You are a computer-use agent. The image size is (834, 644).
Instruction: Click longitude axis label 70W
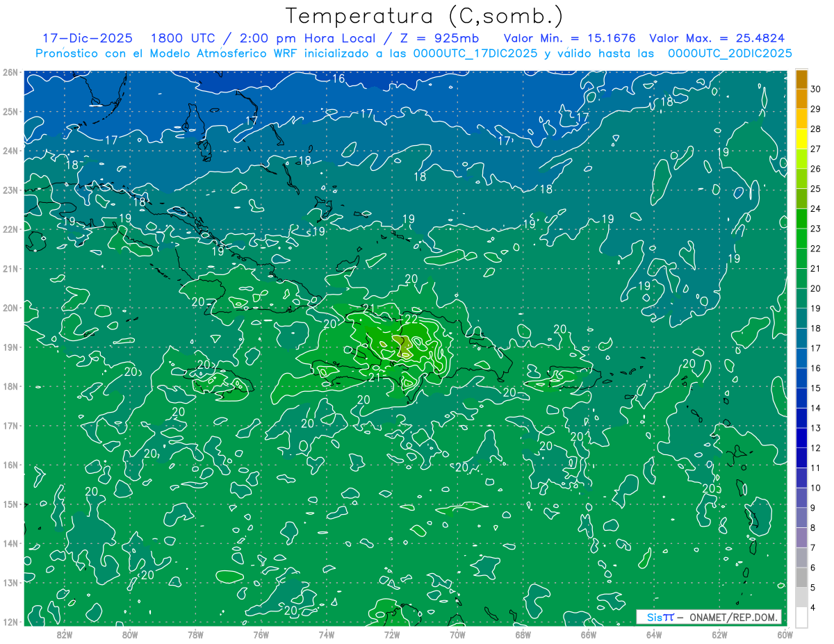457,634
